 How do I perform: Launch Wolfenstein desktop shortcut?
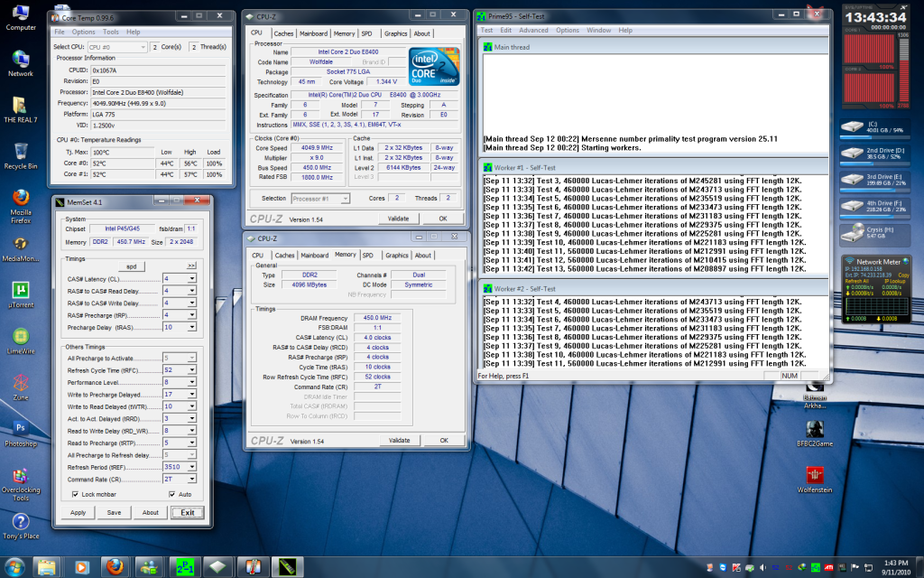[815, 480]
